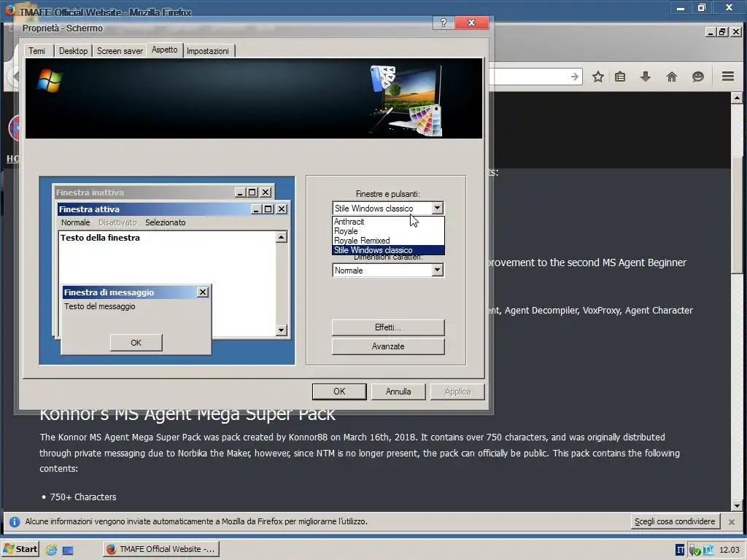Viewport: 747px width, 560px height.
Task: Click the dialog help question mark button
Action: (443, 23)
